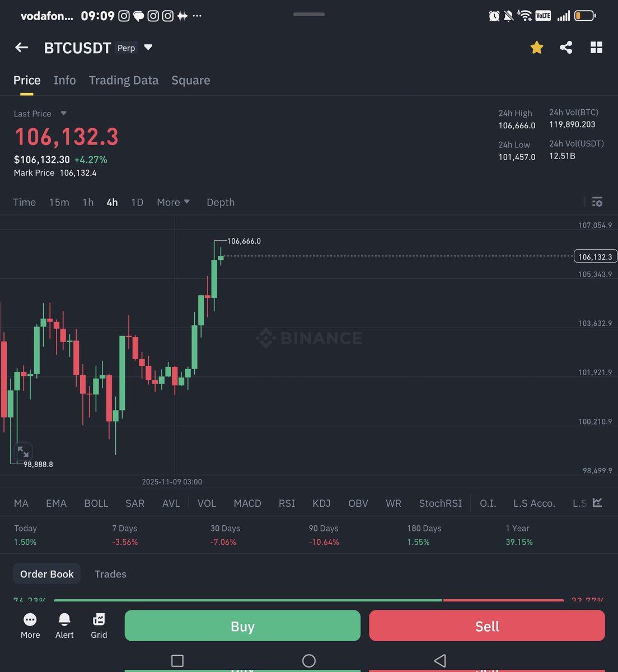
Task: Open the More menu with chat-bubble icon
Action: tap(30, 626)
